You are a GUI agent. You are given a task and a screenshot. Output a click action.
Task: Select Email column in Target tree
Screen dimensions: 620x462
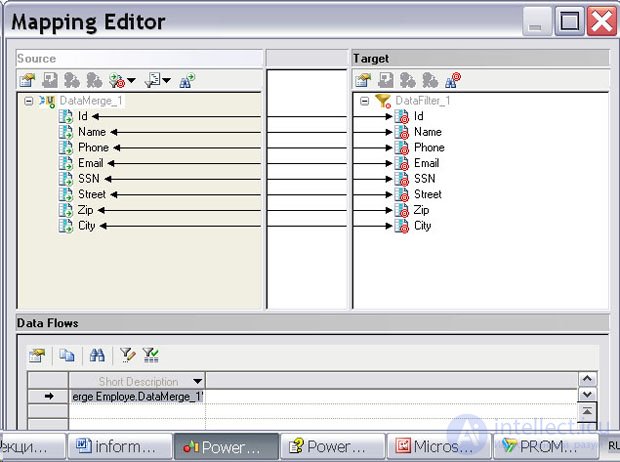427,163
